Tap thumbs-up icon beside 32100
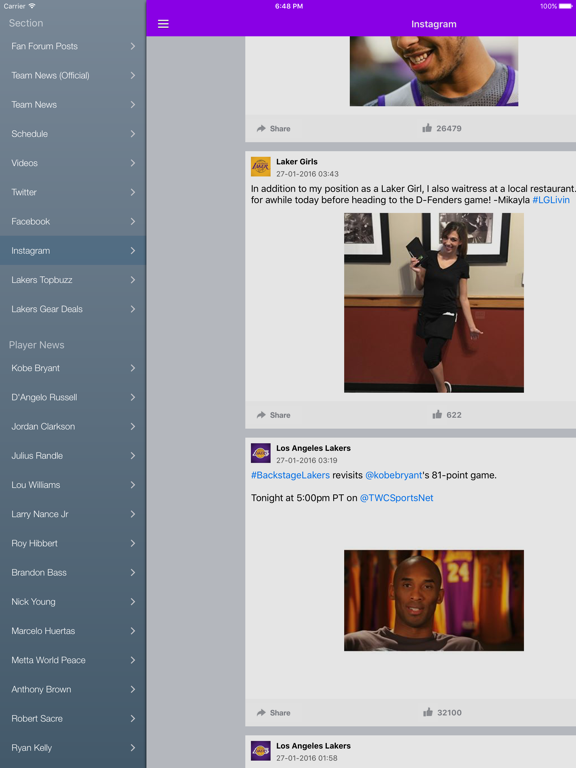The height and width of the screenshot is (768, 576). [x=428, y=712]
